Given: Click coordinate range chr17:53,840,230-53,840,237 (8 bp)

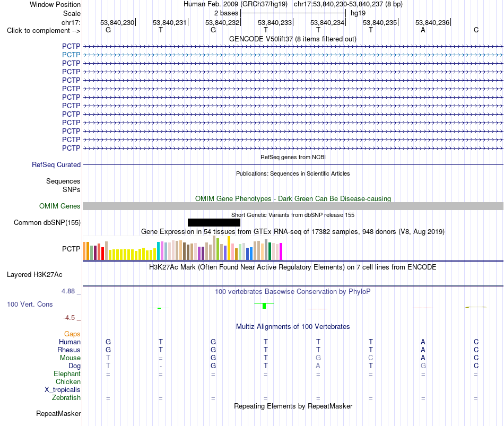Looking at the screenshot, I should click(x=348, y=4).
